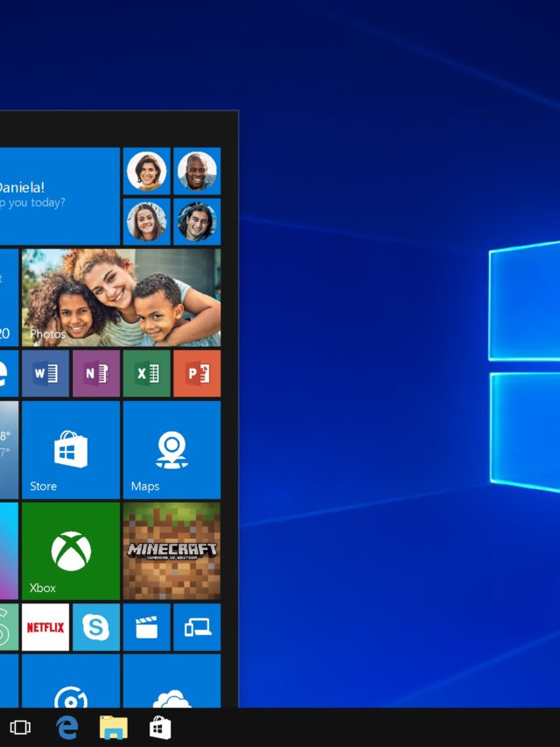Open Microsoft Store from the taskbar
Image resolution: width=560 pixels, height=747 pixels.
160,728
